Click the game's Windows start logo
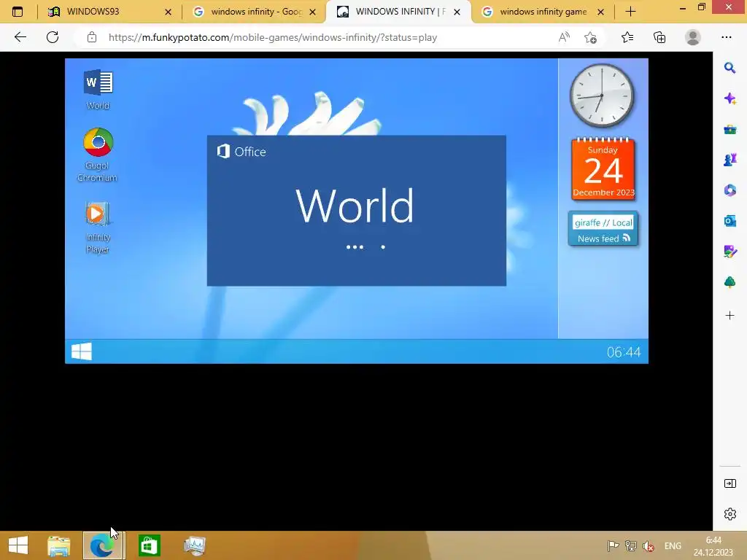The width and height of the screenshot is (747, 560). pyautogui.click(x=82, y=351)
